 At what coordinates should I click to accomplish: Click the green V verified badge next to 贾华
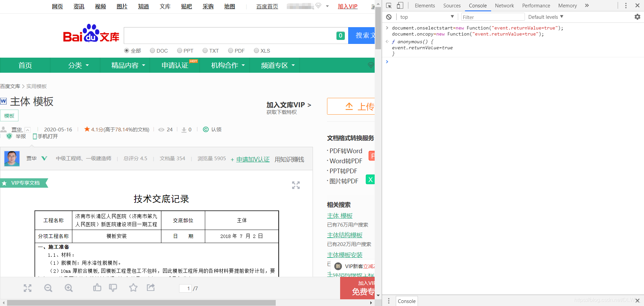(x=44, y=158)
